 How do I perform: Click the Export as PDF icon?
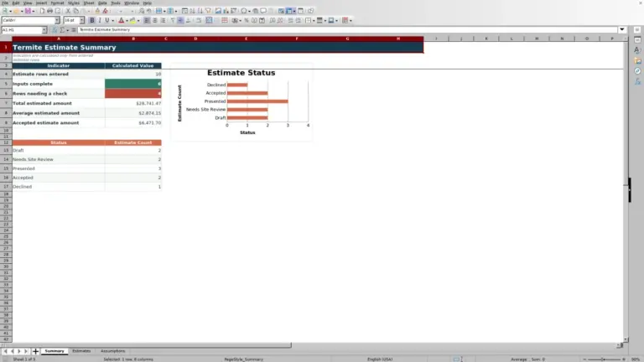42,11
